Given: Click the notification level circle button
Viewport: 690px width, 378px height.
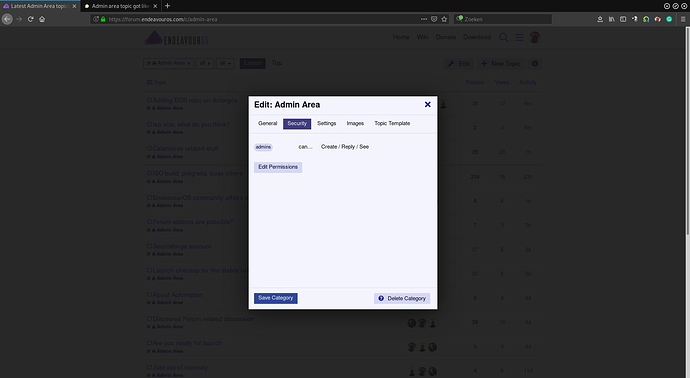Looking at the screenshot, I should click(535, 64).
